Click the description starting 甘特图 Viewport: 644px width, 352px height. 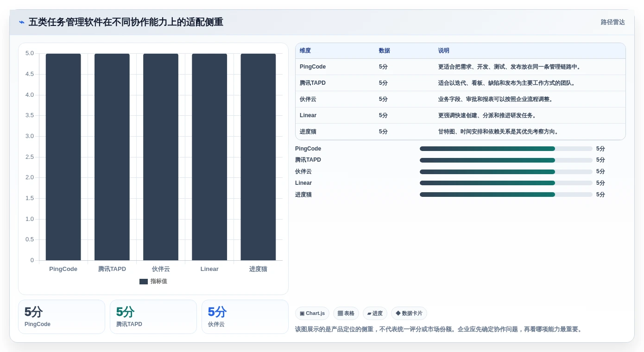pyautogui.click(x=498, y=132)
